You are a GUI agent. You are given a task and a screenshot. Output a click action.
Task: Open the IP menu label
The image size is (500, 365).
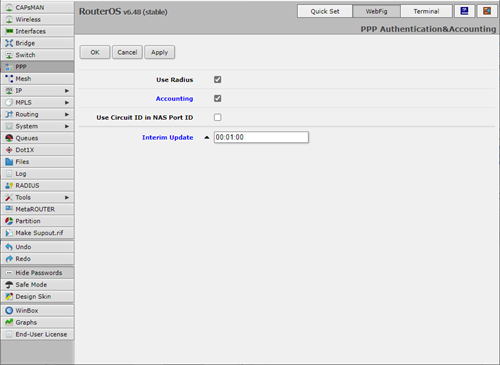19,91
